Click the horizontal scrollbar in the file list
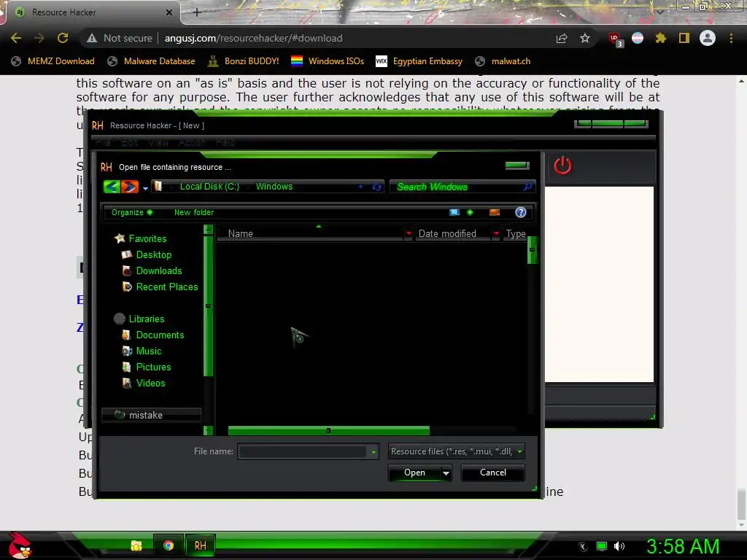This screenshot has height=560, width=747. tap(329, 430)
